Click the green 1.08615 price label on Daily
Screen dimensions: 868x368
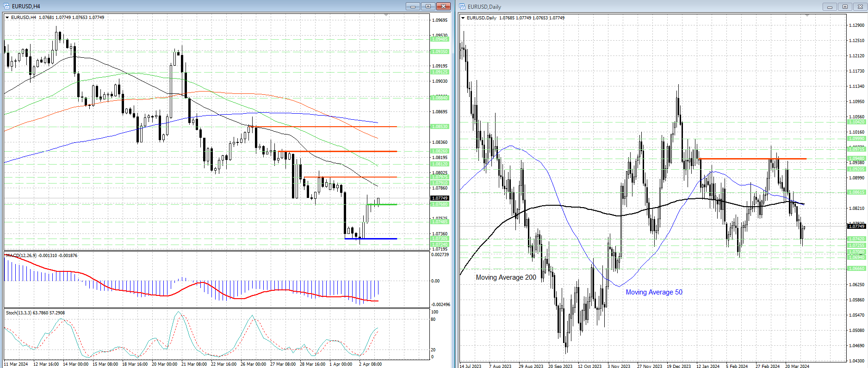click(x=857, y=192)
